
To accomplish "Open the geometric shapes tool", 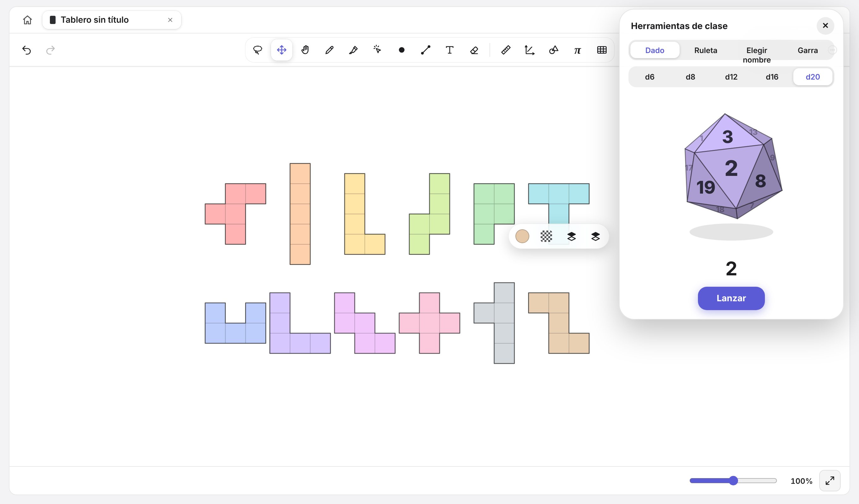I will tap(554, 50).
